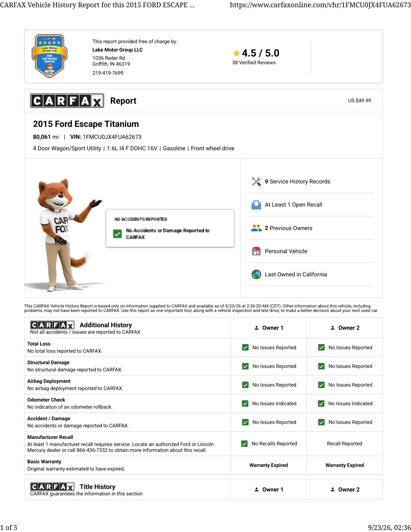
Task: Click Warranty Expired under Owner 2
Action: (x=345, y=465)
